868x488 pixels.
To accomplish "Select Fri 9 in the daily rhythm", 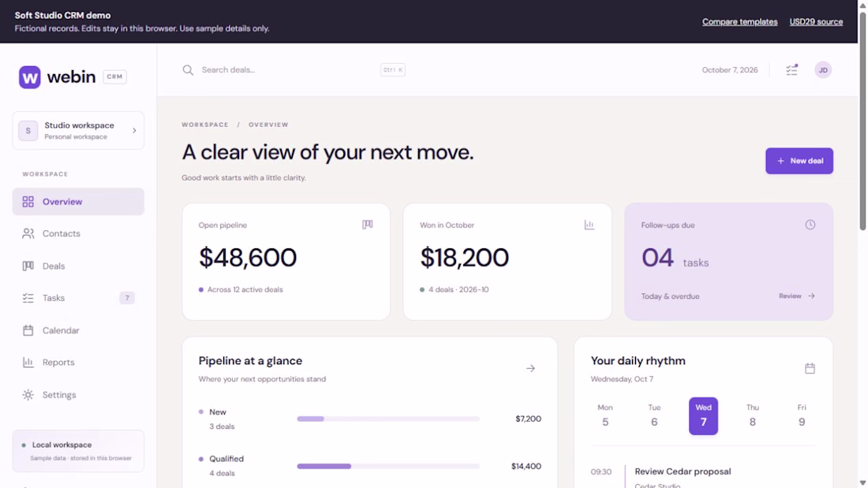I will [x=802, y=415].
